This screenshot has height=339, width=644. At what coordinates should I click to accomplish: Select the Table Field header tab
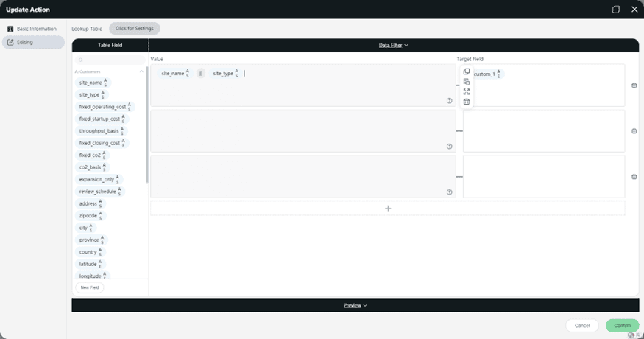(x=110, y=45)
